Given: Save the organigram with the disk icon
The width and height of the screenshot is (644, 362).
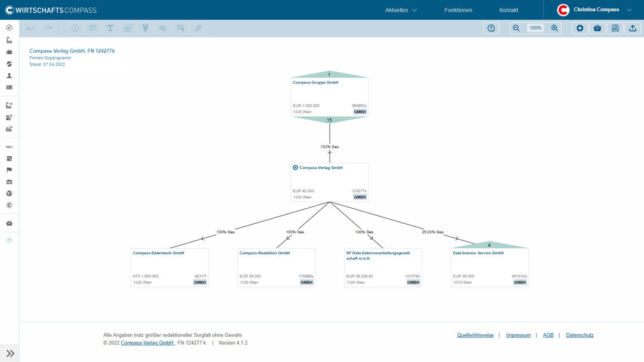Looking at the screenshot, I should 615,28.
